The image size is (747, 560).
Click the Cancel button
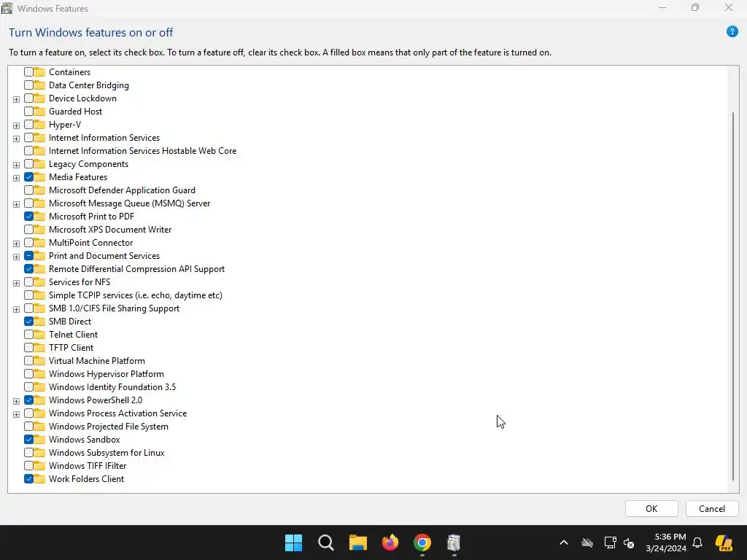coord(712,508)
